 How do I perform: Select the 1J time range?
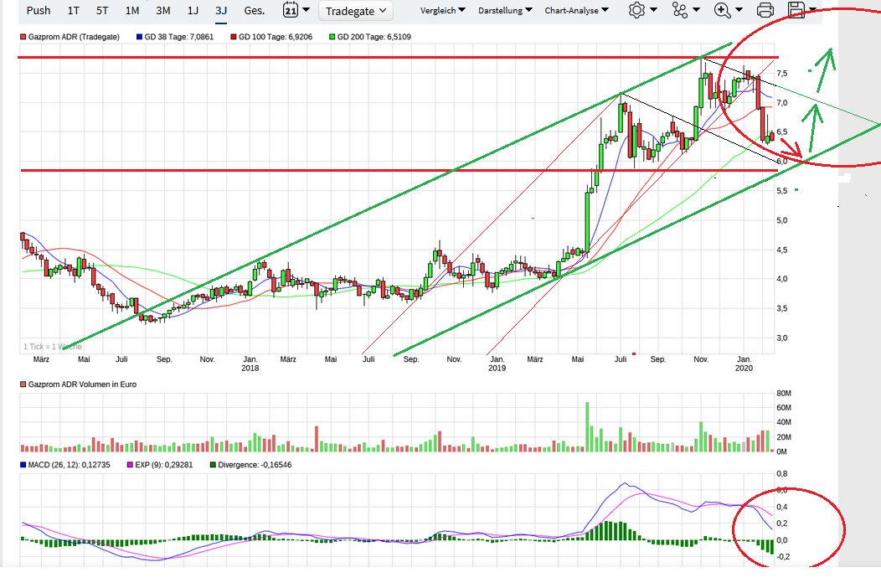coord(193,10)
